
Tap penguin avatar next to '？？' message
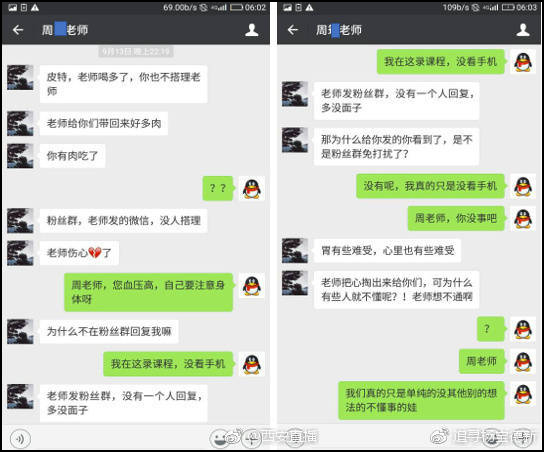(252, 188)
